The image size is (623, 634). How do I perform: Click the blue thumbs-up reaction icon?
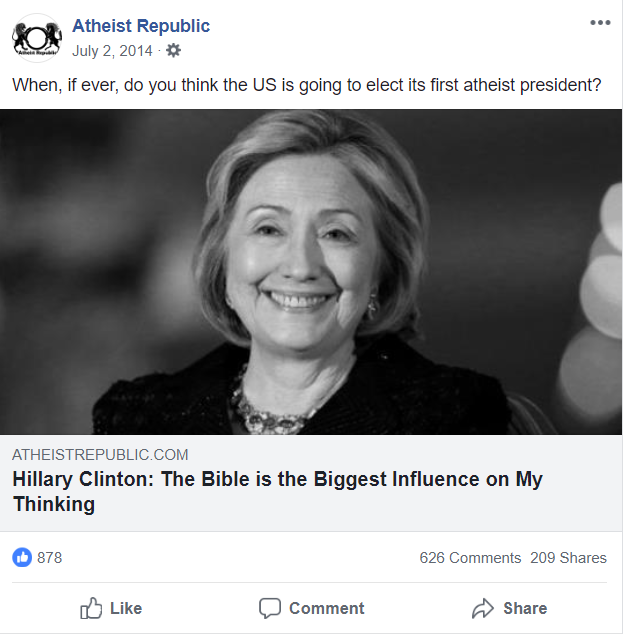point(22,557)
